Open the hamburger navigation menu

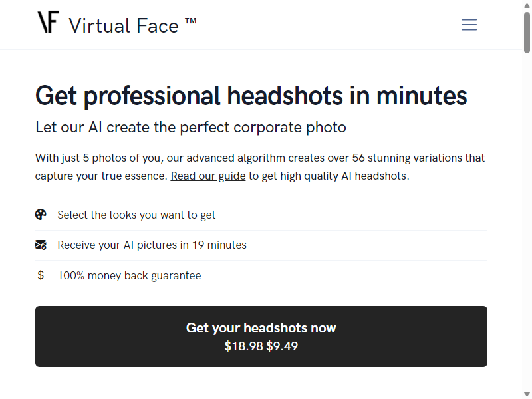click(469, 25)
